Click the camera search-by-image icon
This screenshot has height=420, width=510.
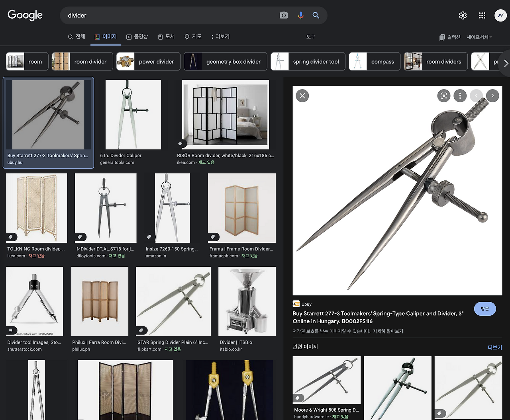tap(284, 16)
